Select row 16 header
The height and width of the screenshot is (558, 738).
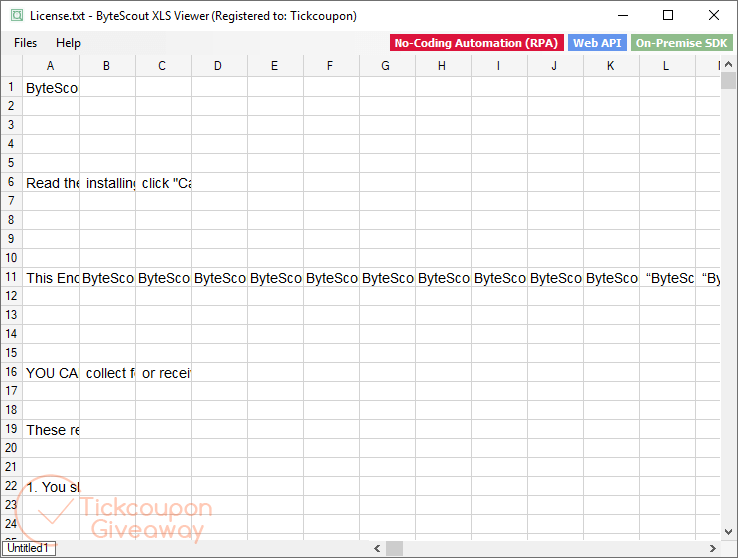click(x=11, y=372)
